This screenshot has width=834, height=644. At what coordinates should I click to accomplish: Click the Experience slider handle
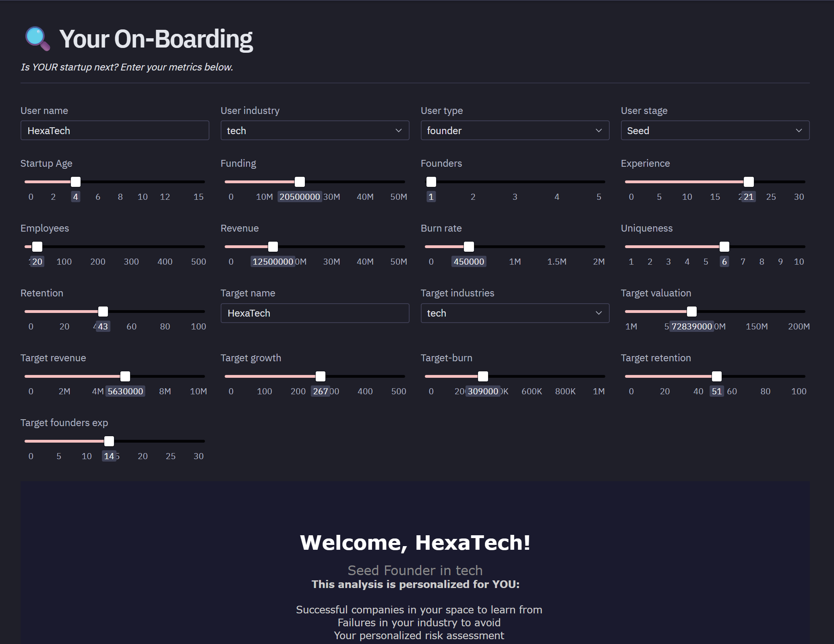pos(749,182)
